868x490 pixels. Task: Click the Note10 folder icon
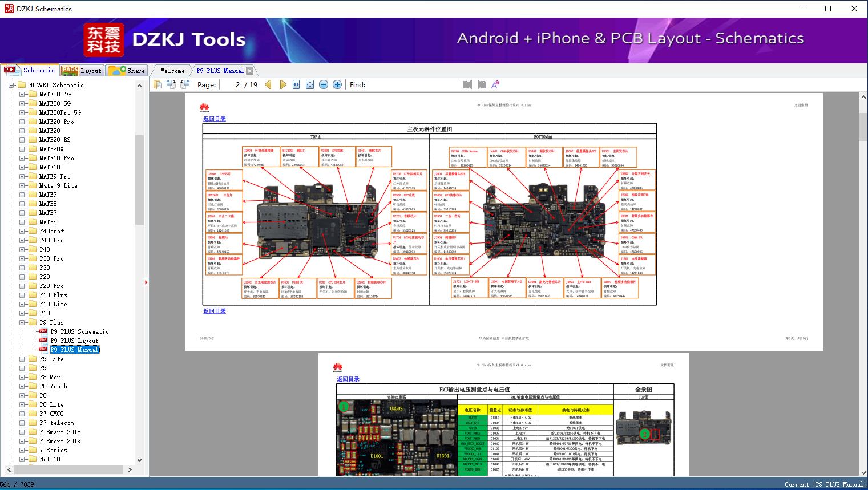pyautogui.click(x=33, y=459)
